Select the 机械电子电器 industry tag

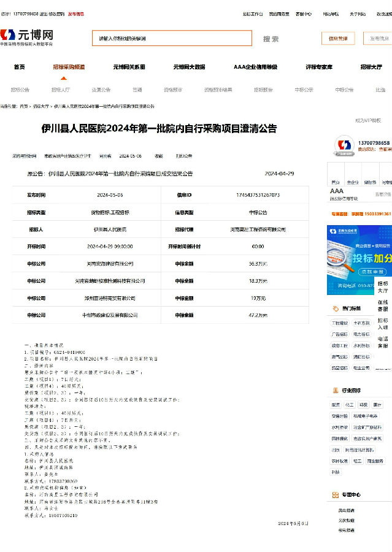pyautogui.click(x=365, y=416)
